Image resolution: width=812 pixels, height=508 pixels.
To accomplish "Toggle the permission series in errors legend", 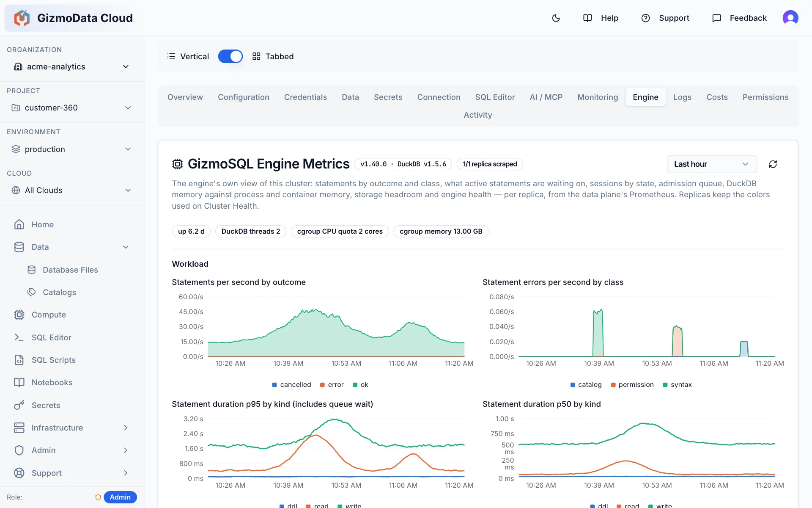I will (632, 384).
